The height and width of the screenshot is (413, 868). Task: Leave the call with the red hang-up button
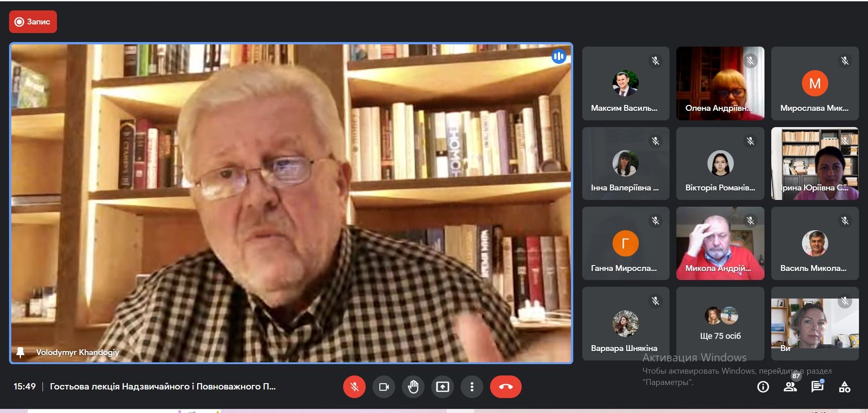[505, 387]
